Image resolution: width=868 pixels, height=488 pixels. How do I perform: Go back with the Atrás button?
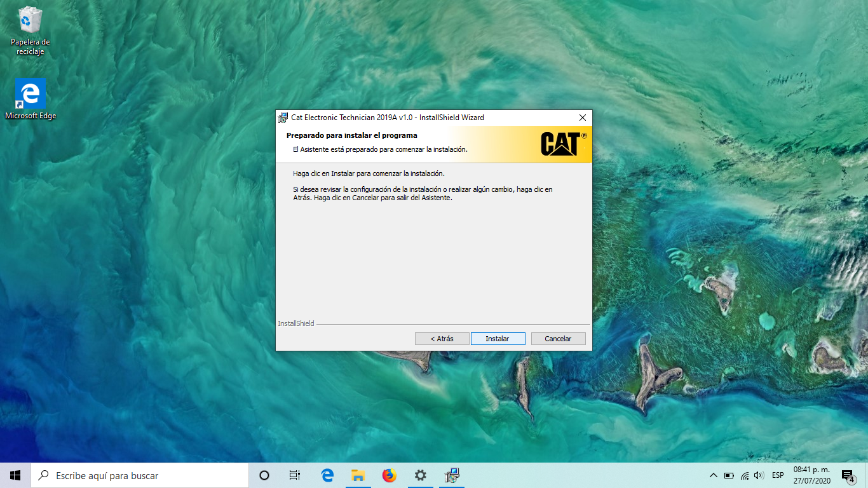442,339
